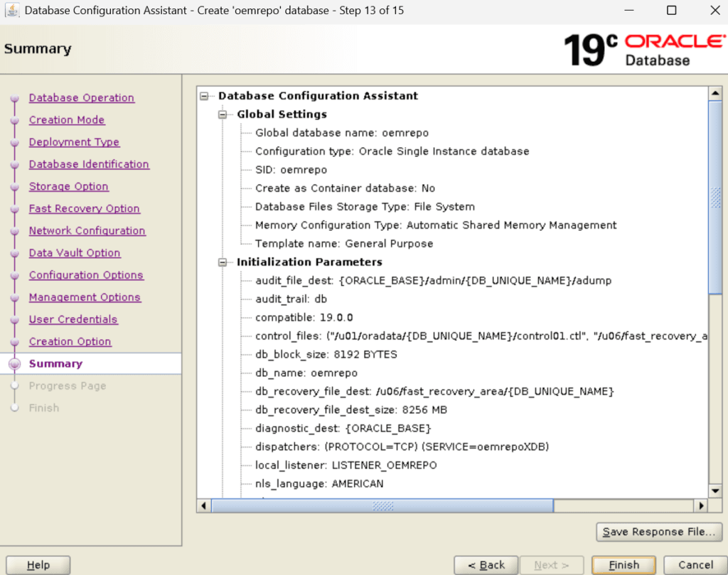Click the Back button
Screen dimensions: 728x575
486,565
